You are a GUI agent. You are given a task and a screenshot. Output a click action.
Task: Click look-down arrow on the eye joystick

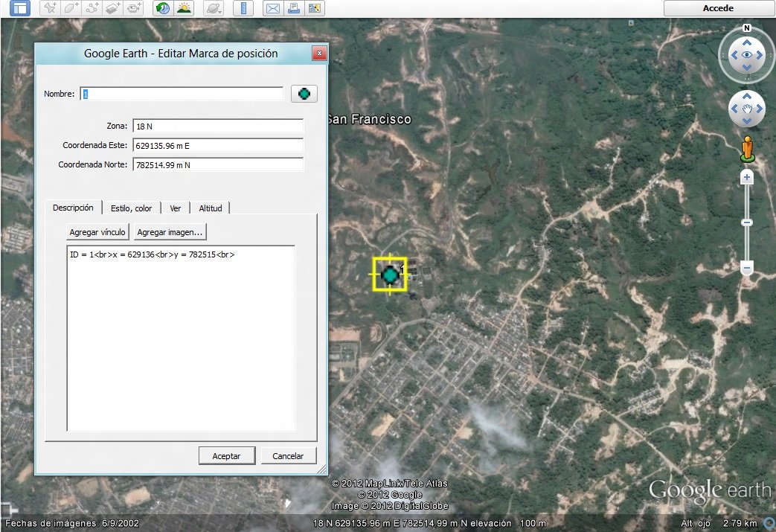coord(747,68)
